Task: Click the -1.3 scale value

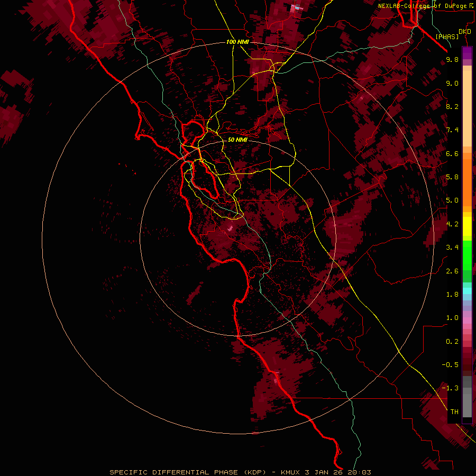Action: (x=450, y=388)
